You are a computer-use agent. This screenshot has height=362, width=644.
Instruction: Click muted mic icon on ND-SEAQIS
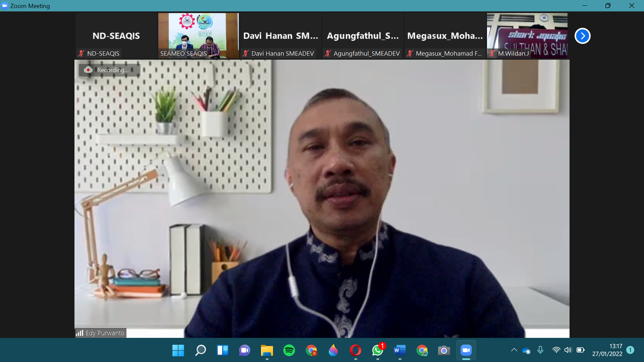point(81,53)
